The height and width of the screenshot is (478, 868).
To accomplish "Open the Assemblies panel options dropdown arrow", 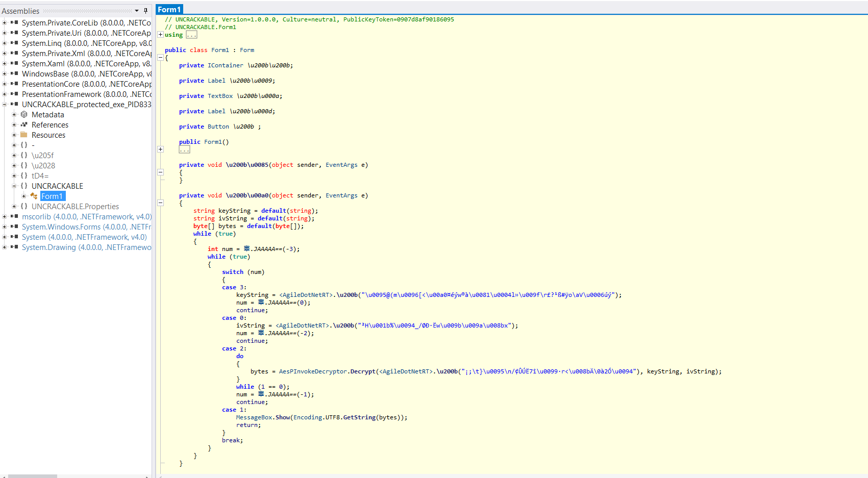I will [x=137, y=11].
